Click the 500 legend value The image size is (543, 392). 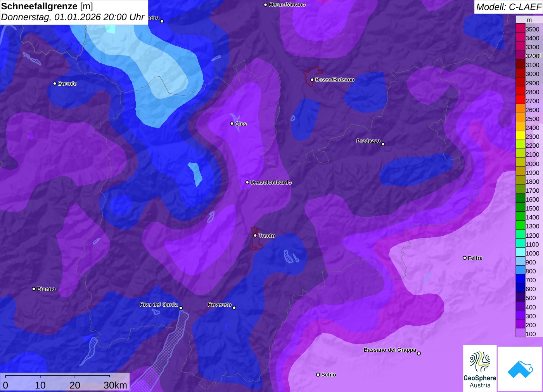point(531,298)
